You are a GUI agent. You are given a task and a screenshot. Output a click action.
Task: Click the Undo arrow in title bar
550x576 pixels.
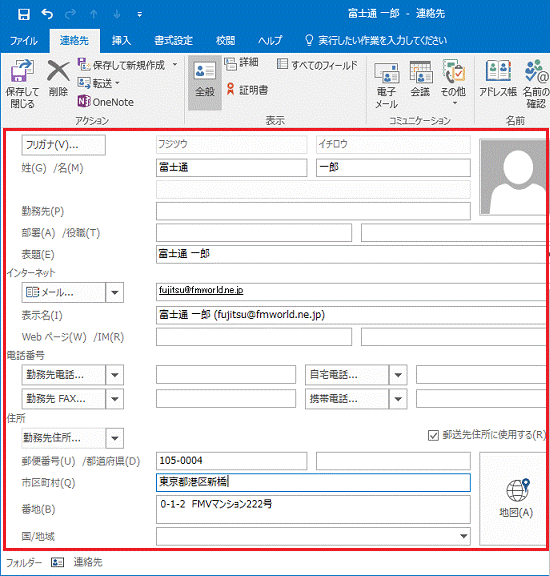pyautogui.click(x=47, y=14)
